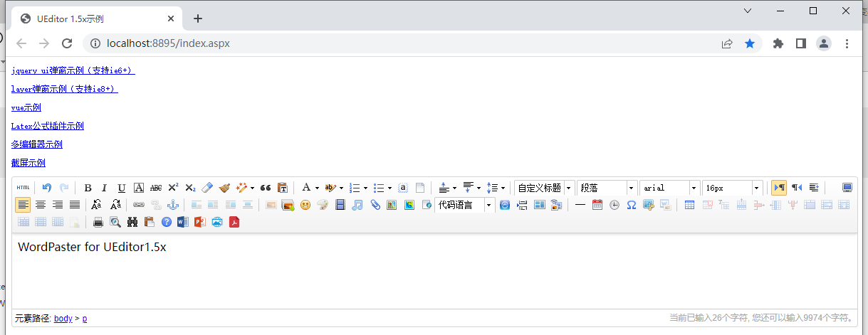Screen dimensions: 868x335
Task: Insert an anchor
Action: coord(172,205)
